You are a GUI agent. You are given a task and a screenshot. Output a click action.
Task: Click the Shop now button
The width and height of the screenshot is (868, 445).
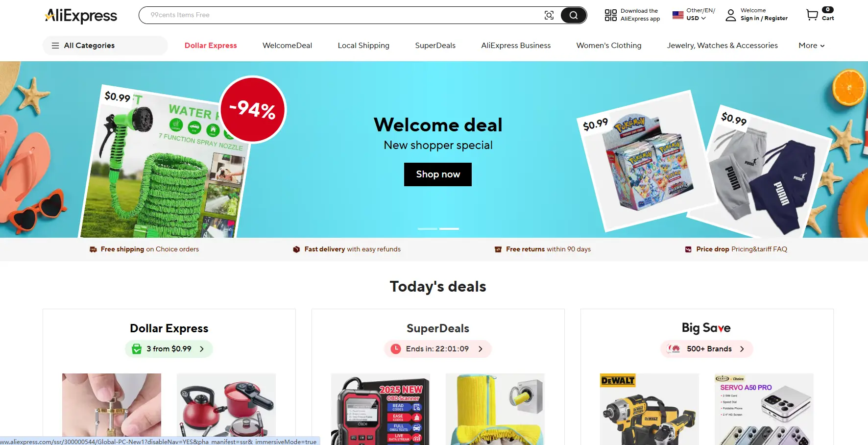coord(438,174)
